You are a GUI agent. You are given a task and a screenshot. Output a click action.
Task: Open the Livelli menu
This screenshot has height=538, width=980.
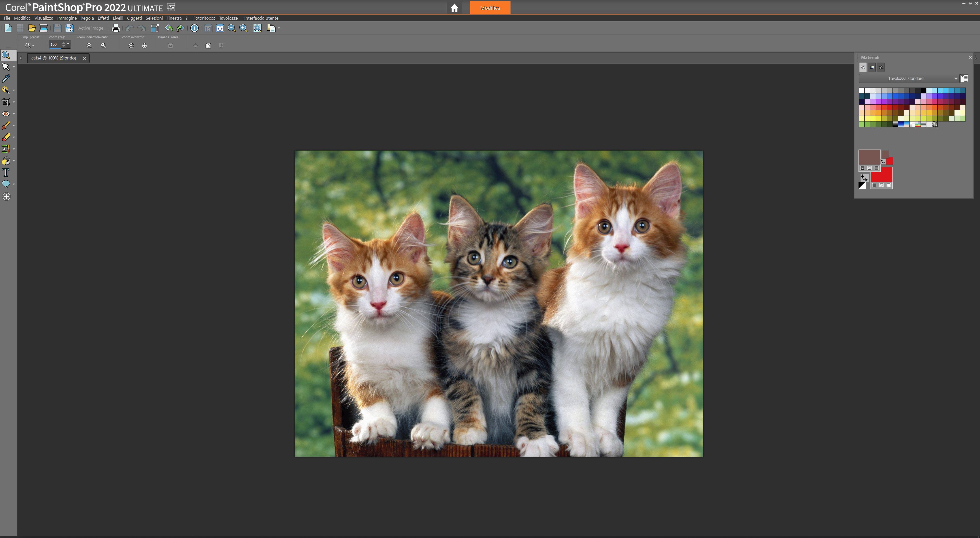pos(118,18)
